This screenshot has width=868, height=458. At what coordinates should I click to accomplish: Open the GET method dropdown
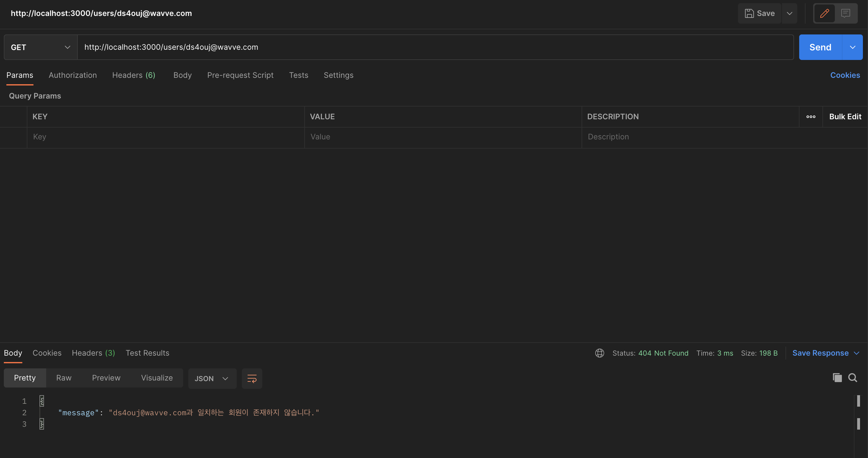coord(40,47)
